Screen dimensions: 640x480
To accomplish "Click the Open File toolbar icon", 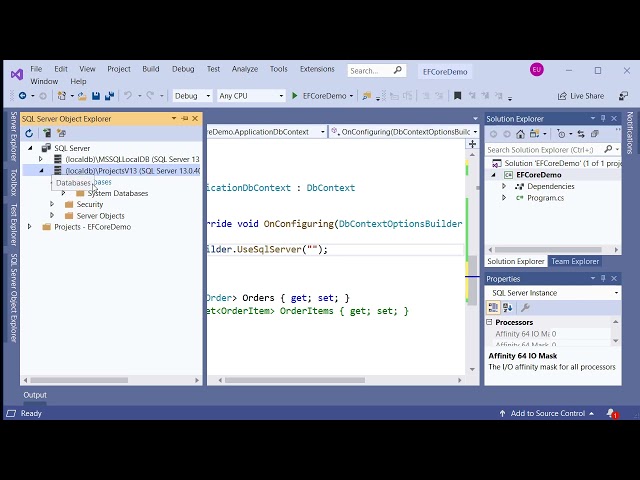I will click(x=82, y=96).
